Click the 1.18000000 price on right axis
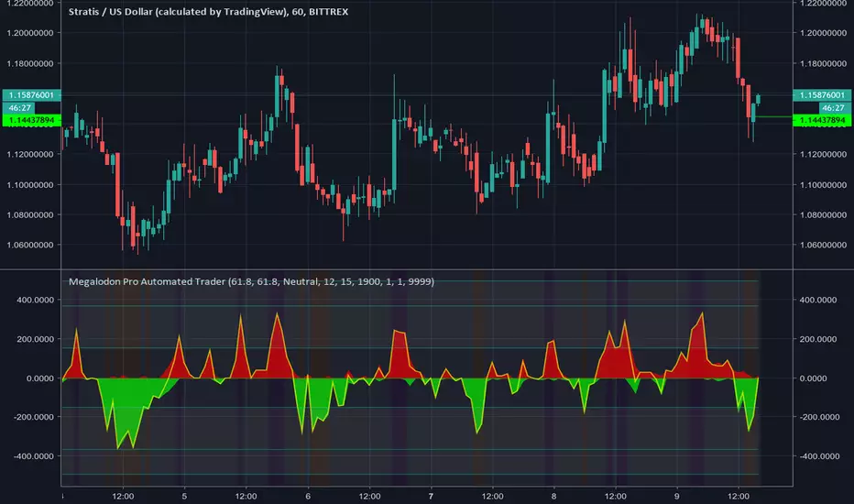Viewport: 854px width, 504px height. coord(823,63)
